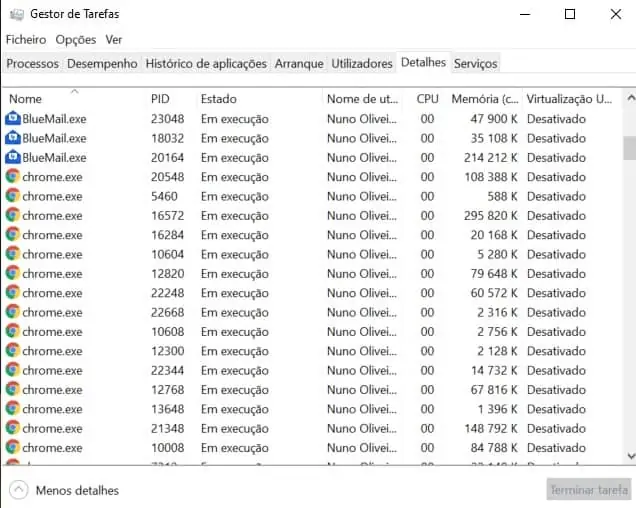The height and width of the screenshot is (508, 636).
Task: Click the Task Manager title bar icon
Action: [14, 14]
